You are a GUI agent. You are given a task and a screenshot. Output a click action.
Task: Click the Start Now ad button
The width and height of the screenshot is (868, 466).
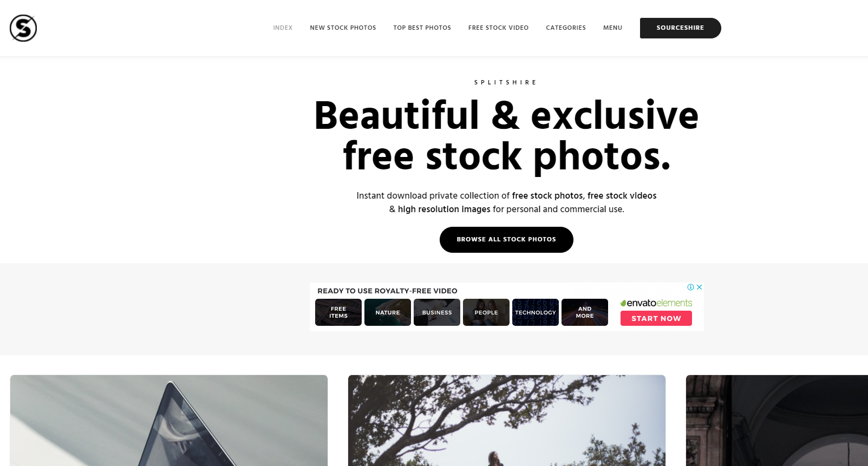point(656,318)
